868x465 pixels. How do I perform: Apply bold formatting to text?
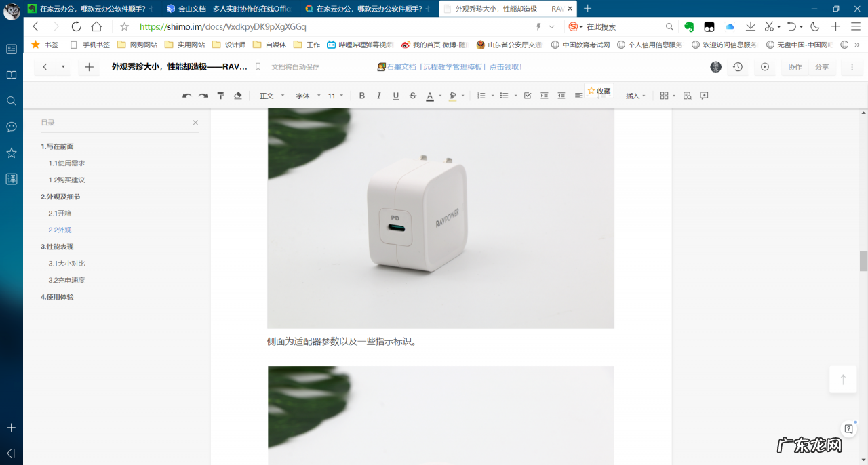tap(362, 96)
